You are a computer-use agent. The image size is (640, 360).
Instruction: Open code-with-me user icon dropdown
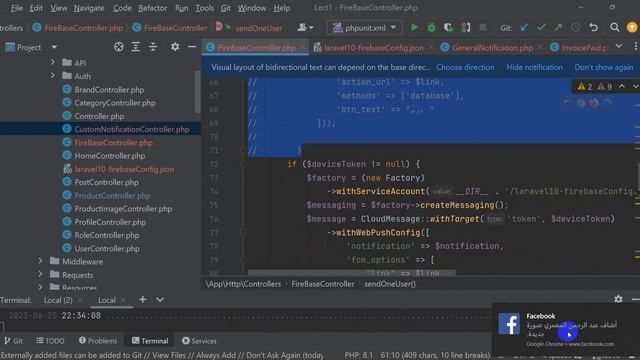pyautogui.click(x=305, y=28)
